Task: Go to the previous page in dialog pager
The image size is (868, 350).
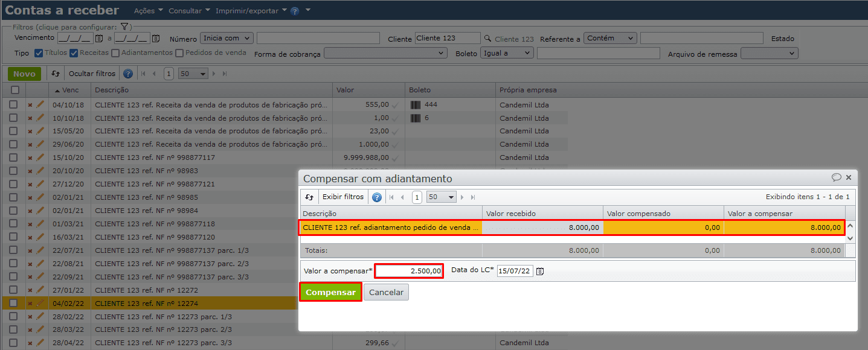Action: 402,197
